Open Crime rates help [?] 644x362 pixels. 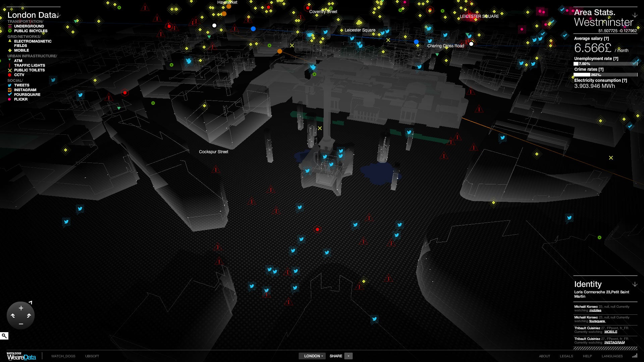pos(601,69)
